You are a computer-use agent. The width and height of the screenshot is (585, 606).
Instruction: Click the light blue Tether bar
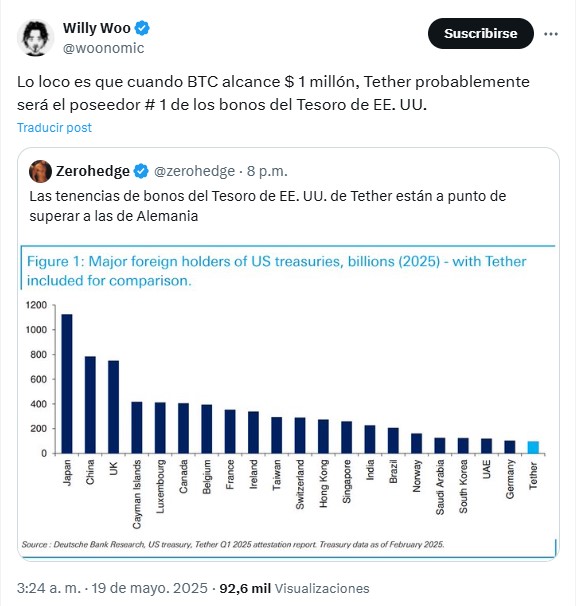coord(533,447)
